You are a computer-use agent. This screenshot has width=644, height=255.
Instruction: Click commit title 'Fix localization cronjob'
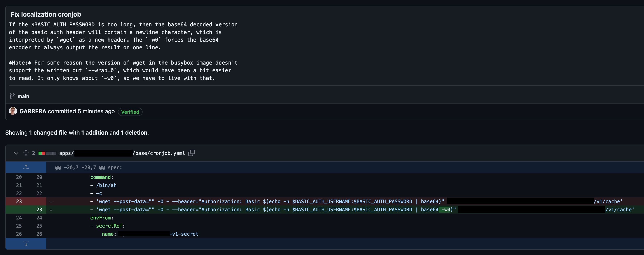pos(46,14)
